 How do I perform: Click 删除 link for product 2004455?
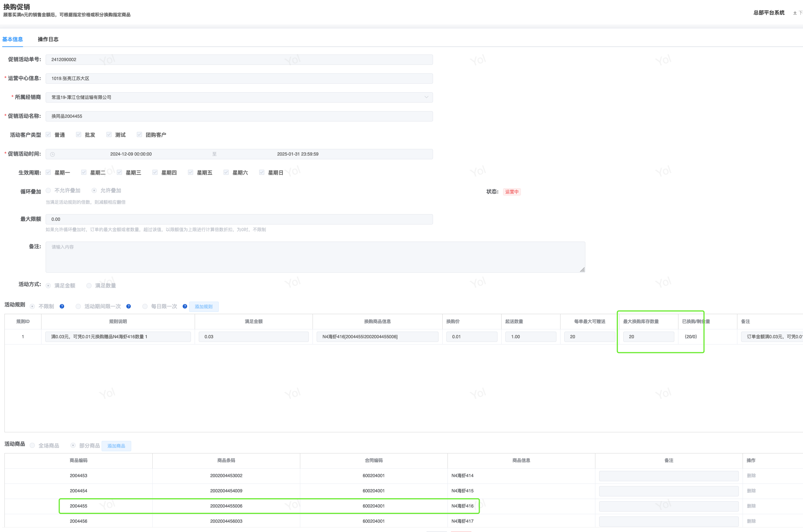point(751,506)
